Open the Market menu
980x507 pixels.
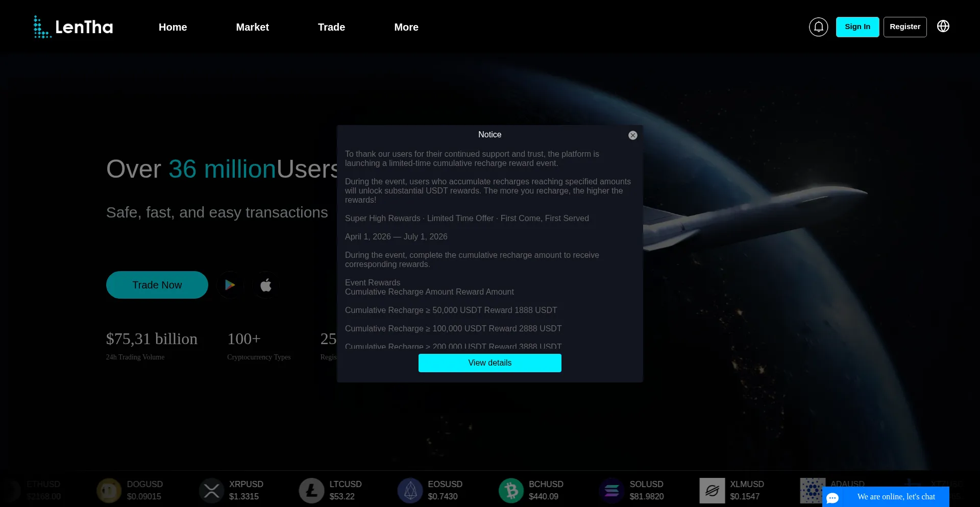[252, 27]
